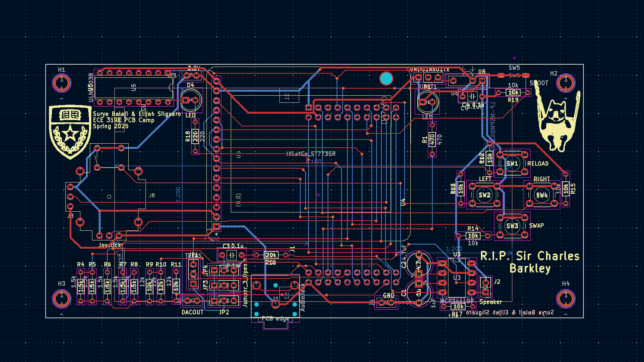
Task: Select the R14 10k resistor
Action: [x=473, y=236]
